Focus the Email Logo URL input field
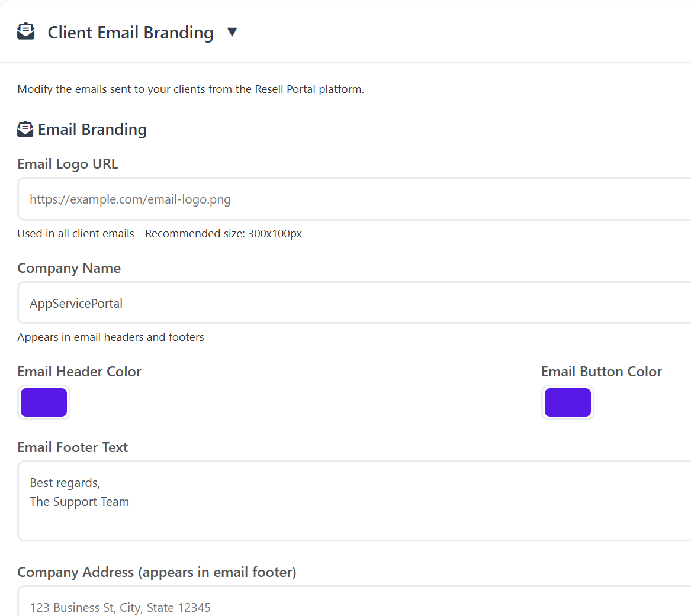 [355, 199]
